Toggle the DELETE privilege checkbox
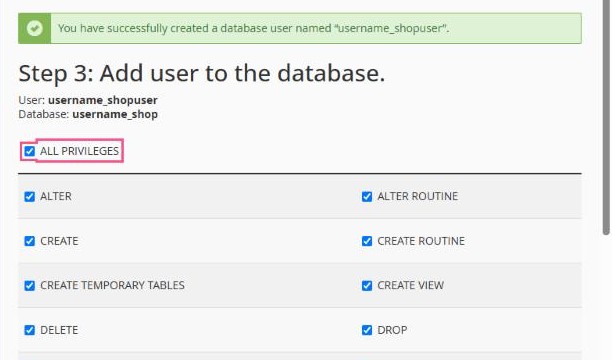Screen dimensions: 612x360 tap(30, 330)
